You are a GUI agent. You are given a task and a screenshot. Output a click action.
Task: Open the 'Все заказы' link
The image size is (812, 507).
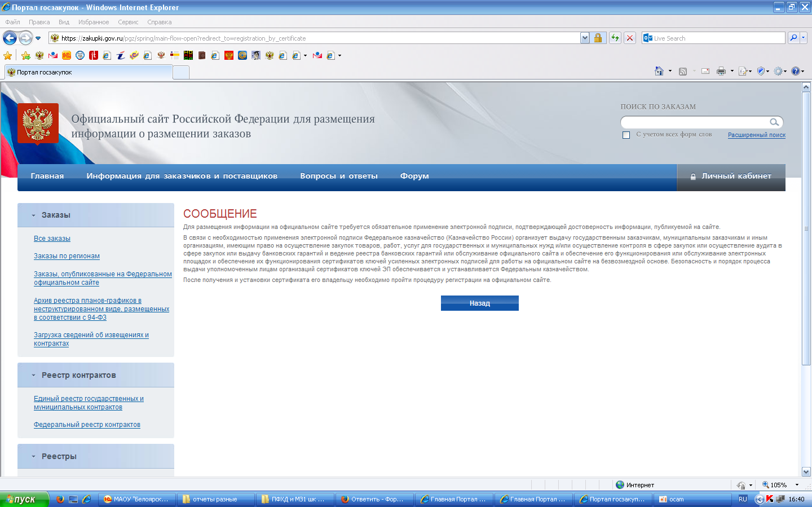click(x=52, y=239)
